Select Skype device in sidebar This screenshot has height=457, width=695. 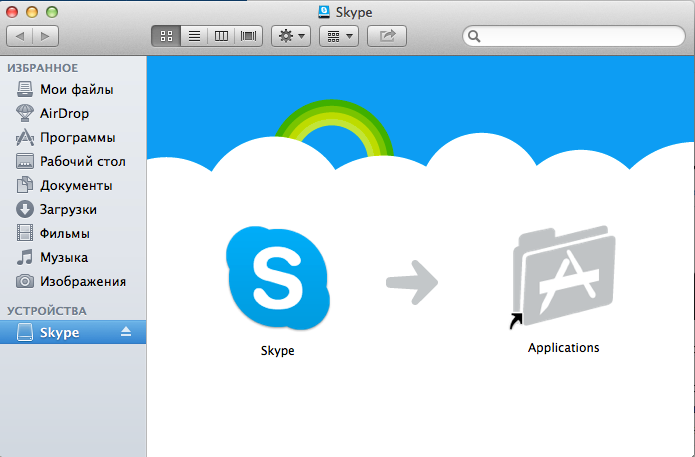(x=60, y=332)
